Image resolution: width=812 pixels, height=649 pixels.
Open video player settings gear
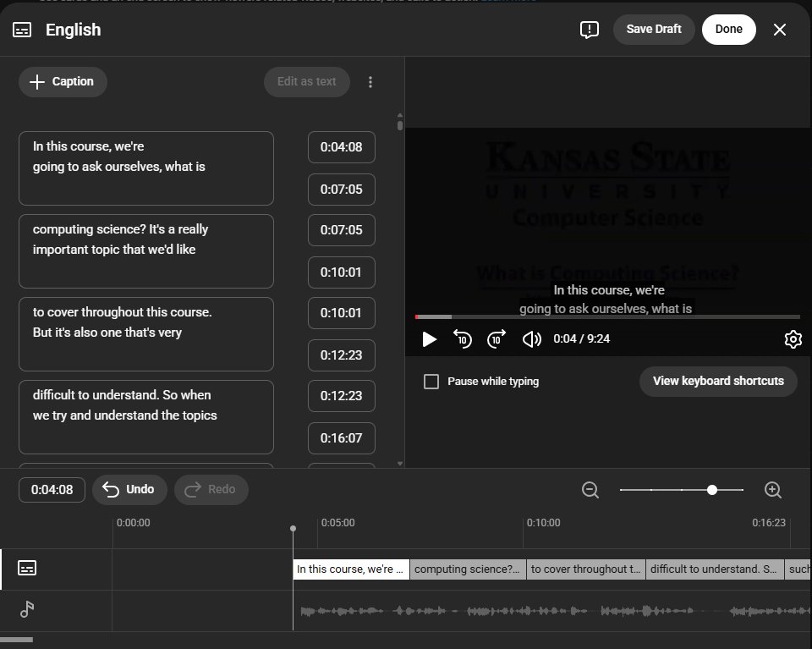tap(793, 339)
